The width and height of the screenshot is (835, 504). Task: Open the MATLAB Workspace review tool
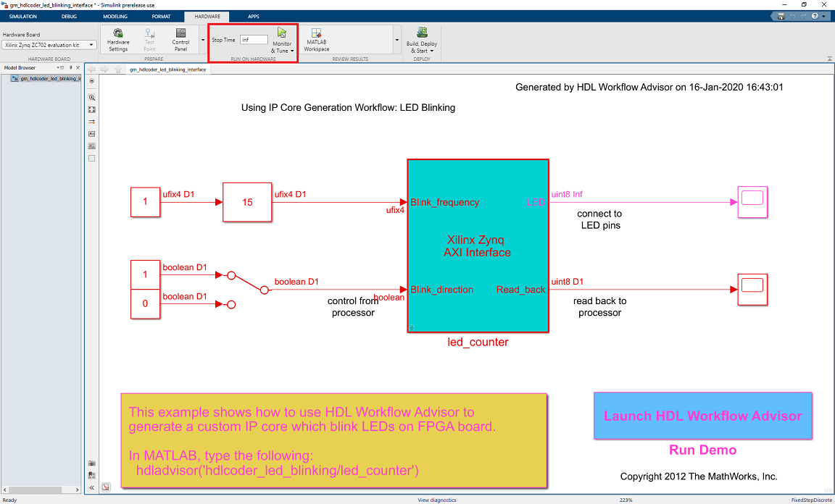pyautogui.click(x=316, y=40)
